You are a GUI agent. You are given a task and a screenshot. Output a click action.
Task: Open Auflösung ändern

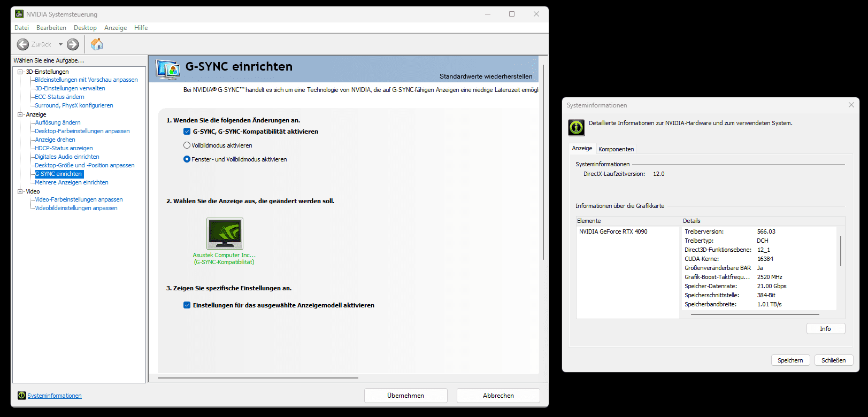coord(58,122)
